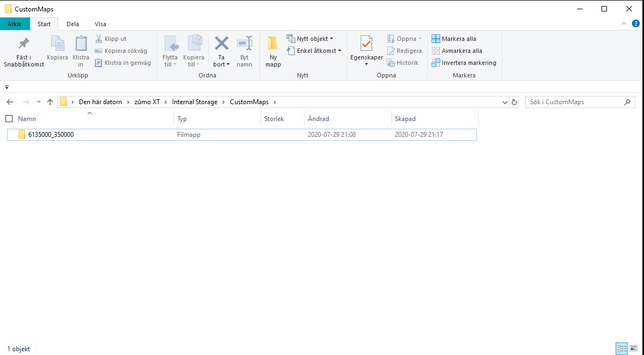The width and height of the screenshot is (644, 355).
Task: Switch to the Visa ribbon tab
Action: [100, 24]
